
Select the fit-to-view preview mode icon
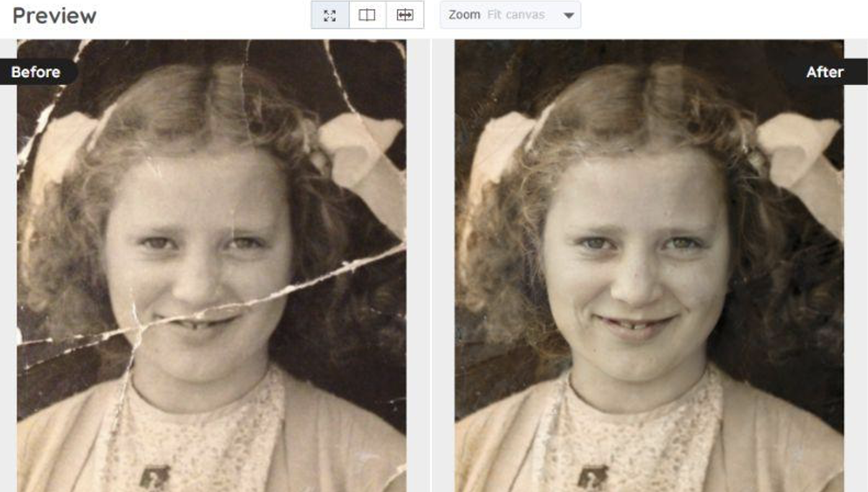pyautogui.click(x=330, y=15)
